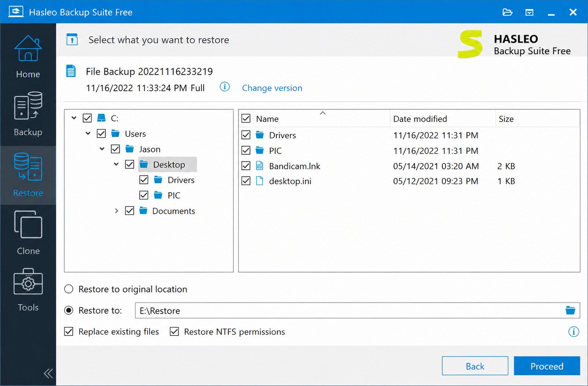Click the info icon next to Full
This screenshot has height=386, width=588.
tap(225, 87)
